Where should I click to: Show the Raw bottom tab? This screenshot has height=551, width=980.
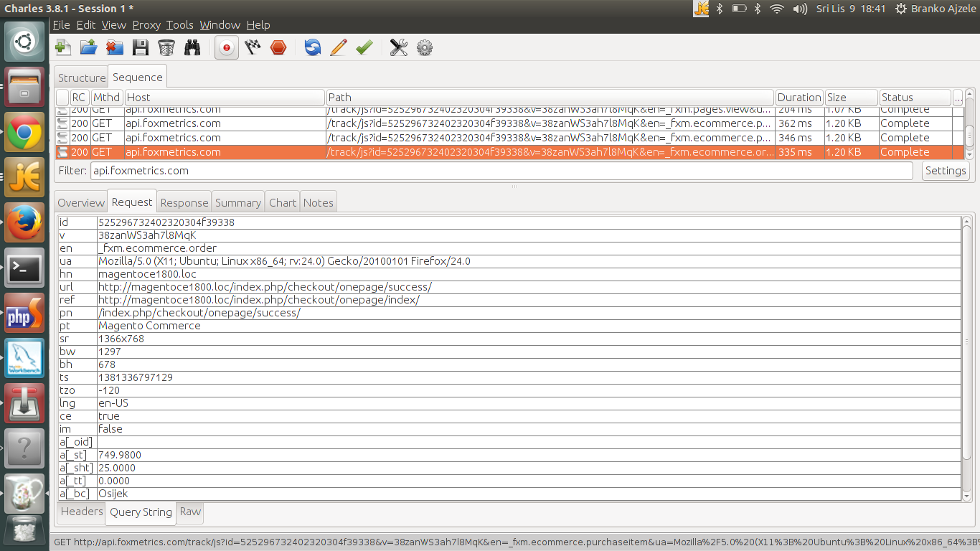point(190,512)
